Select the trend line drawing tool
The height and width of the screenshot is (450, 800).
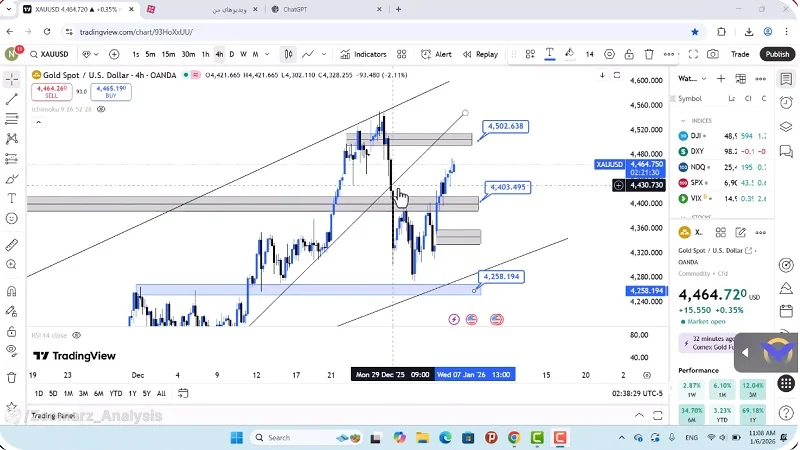click(12, 99)
